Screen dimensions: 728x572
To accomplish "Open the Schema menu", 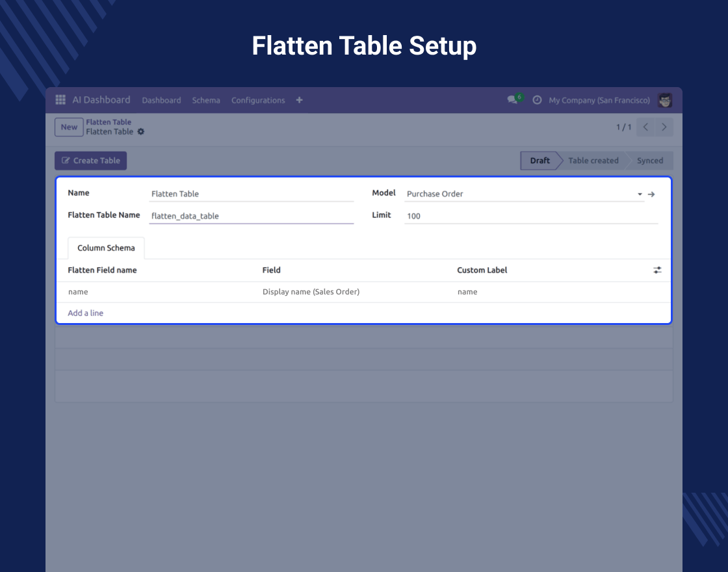I will (x=206, y=100).
